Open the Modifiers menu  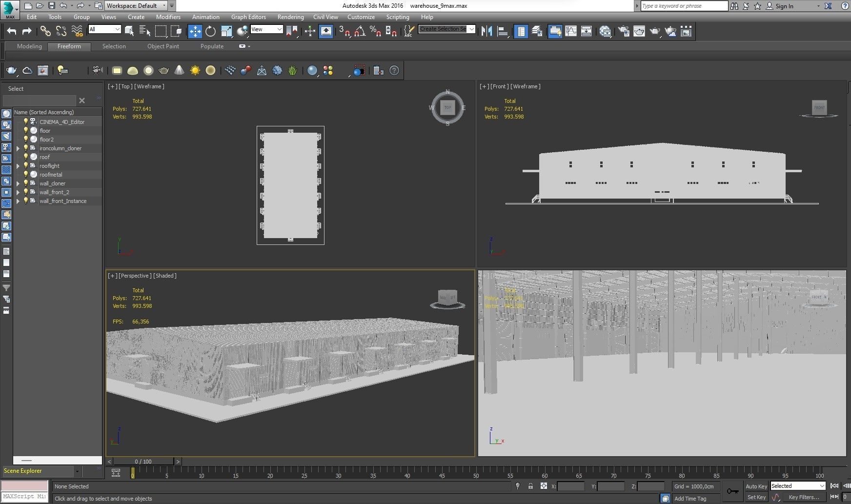tap(168, 17)
